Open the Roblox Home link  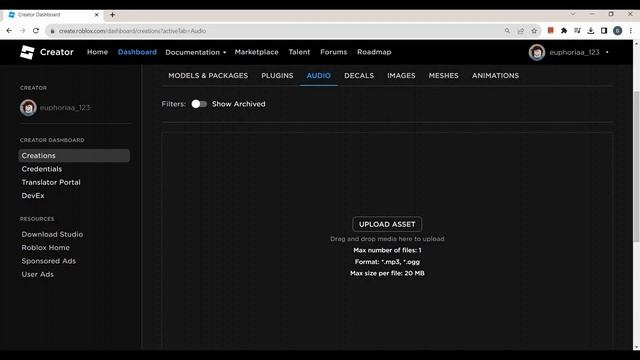[x=46, y=248]
